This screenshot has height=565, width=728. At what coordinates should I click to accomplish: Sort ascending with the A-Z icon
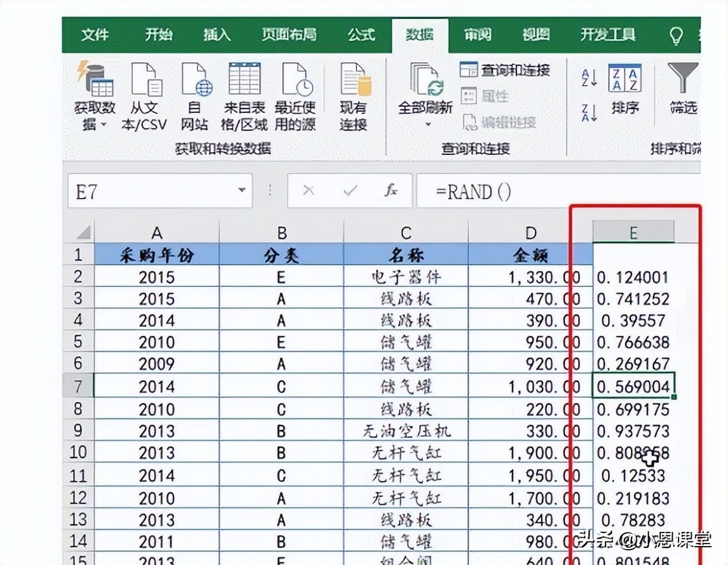(x=590, y=77)
